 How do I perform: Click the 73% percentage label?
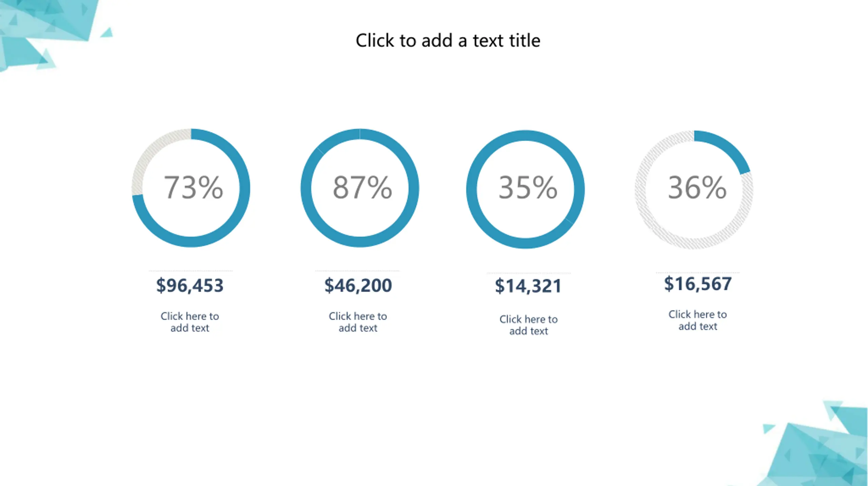click(x=193, y=187)
